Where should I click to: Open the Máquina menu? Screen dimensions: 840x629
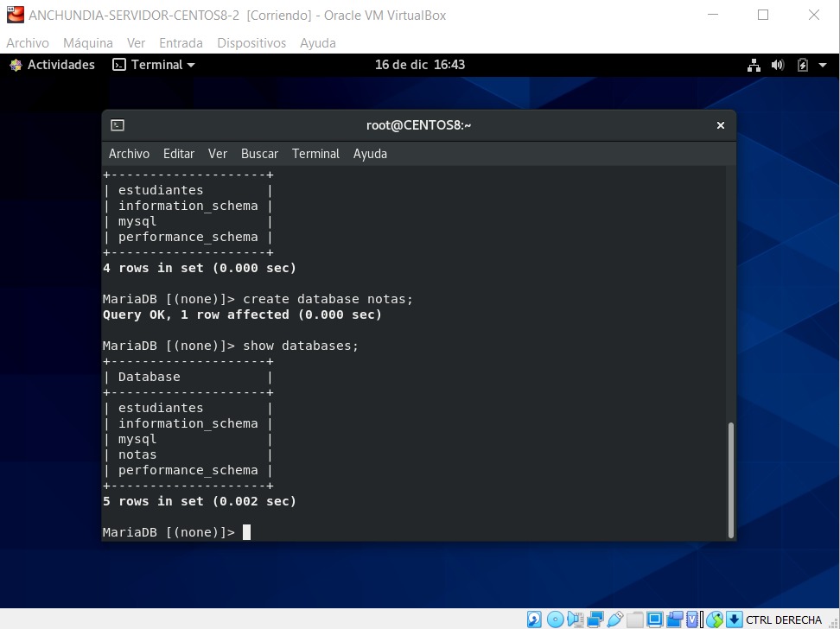[x=87, y=42]
